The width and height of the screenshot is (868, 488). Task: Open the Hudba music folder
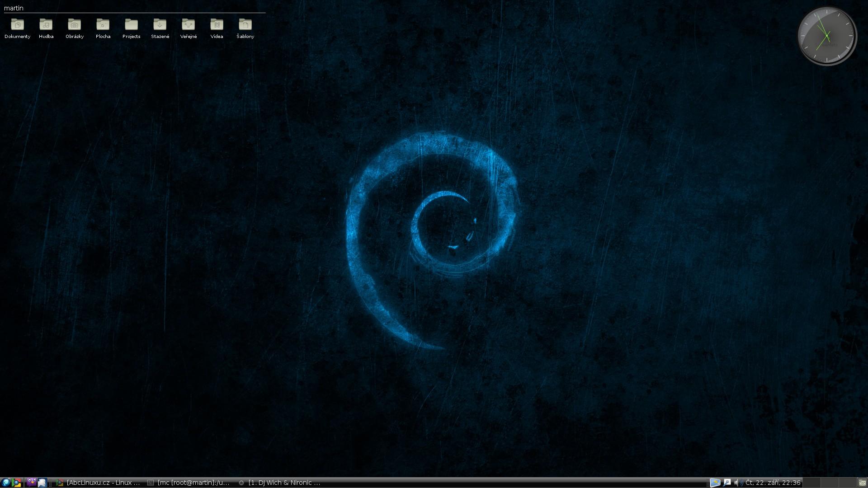click(x=46, y=28)
